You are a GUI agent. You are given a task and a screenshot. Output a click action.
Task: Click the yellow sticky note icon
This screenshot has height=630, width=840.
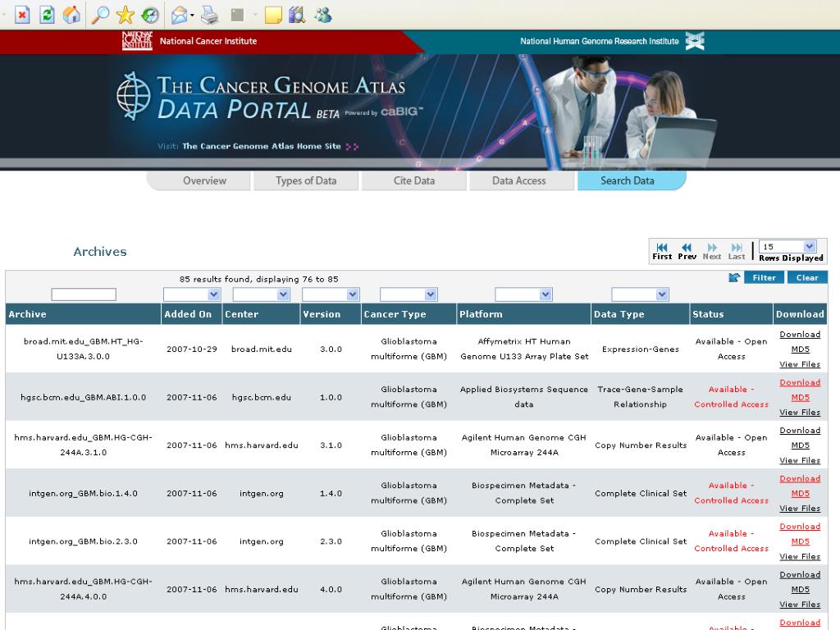273,15
